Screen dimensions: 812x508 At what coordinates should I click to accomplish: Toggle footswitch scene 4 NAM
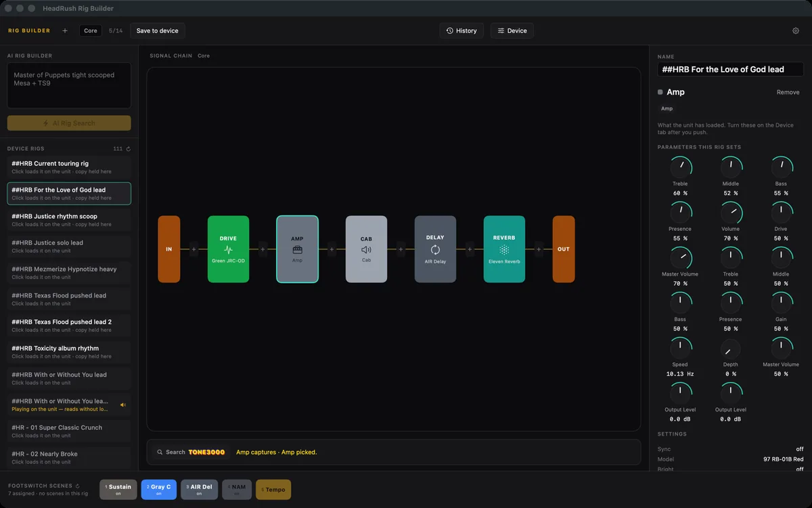pyautogui.click(x=237, y=490)
